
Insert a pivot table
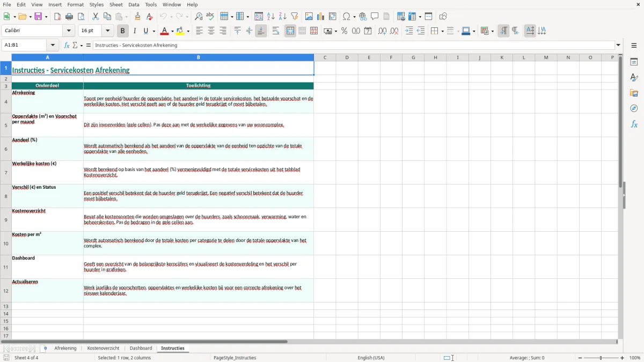(x=333, y=17)
